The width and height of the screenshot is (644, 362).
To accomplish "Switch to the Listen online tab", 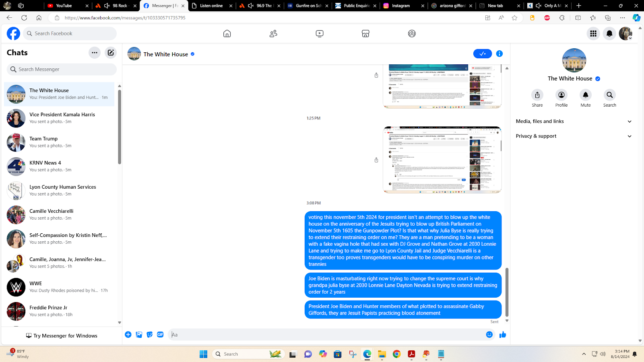I will coord(212,6).
